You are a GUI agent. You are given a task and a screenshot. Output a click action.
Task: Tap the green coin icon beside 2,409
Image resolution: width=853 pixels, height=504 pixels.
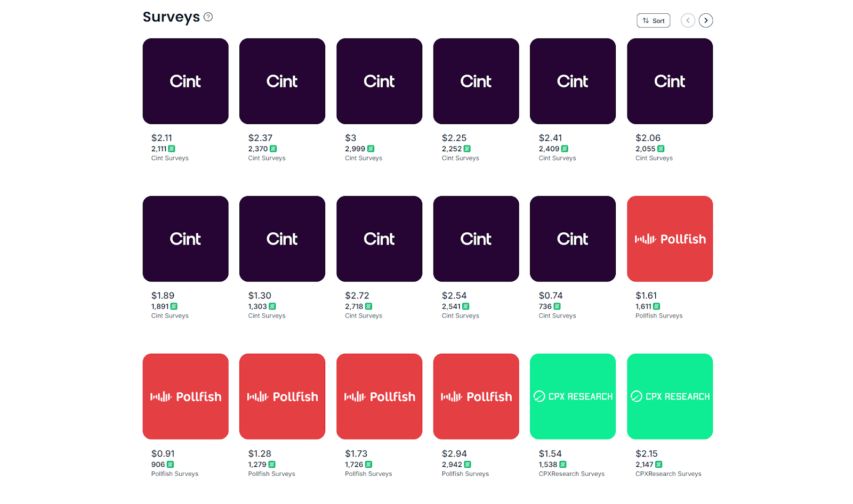click(565, 149)
